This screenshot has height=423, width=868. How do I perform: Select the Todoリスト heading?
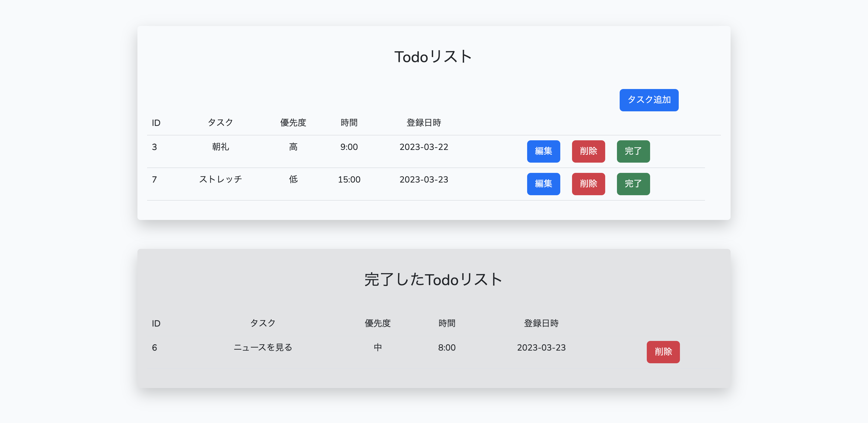pyautogui.click(x=433, y=57)
